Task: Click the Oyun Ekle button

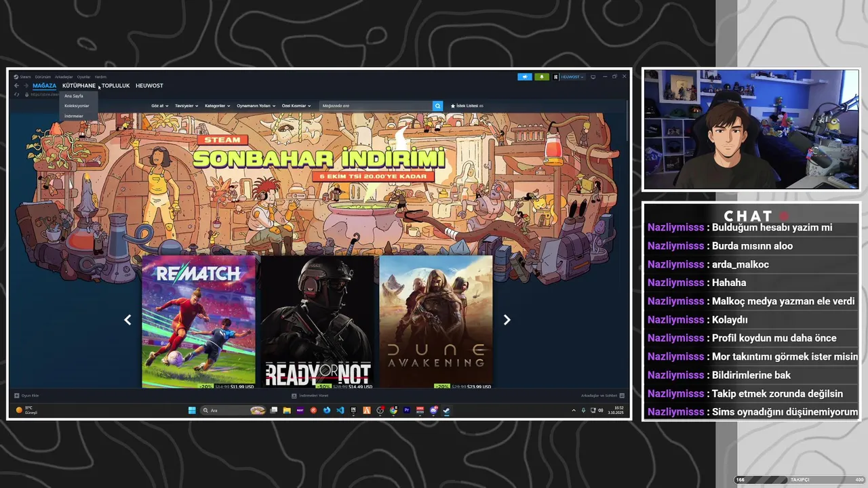Action: 26,395
